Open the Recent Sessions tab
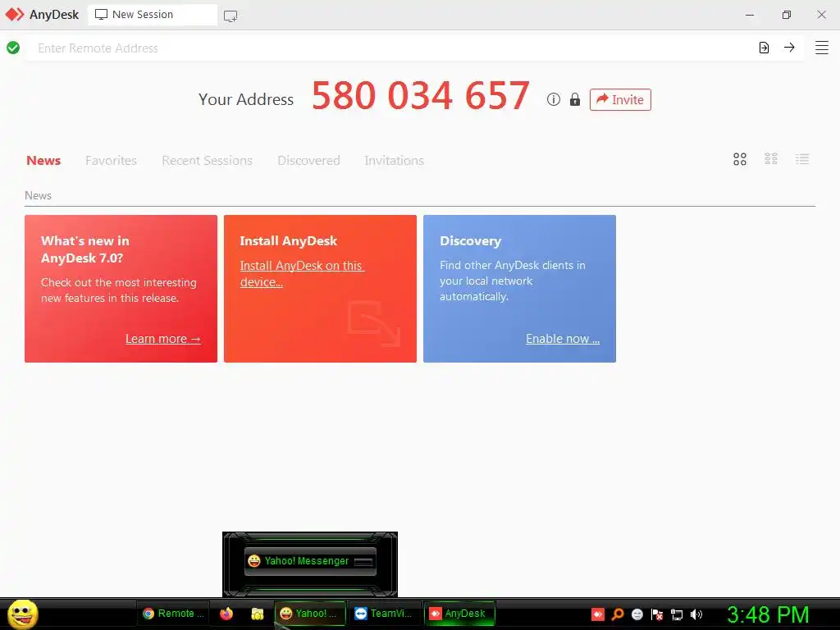The height and width of the screenshot is (630, 840). click(x=207, y=160)
